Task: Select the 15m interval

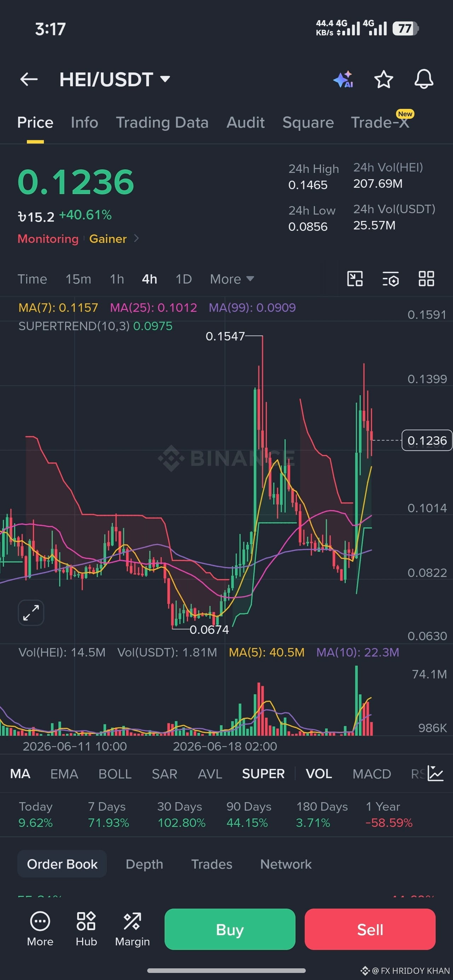Action: tap(79, 279)
